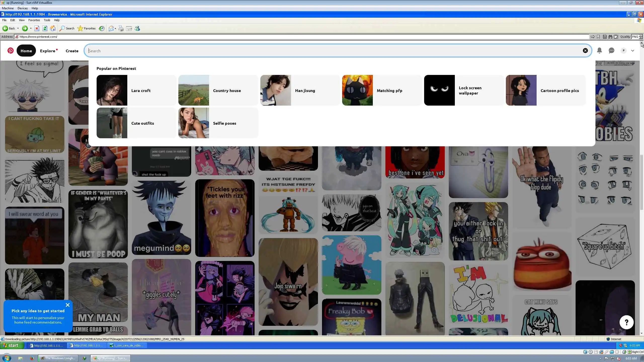
Task: Clear the search field with X icon
Action: [585, 51]
